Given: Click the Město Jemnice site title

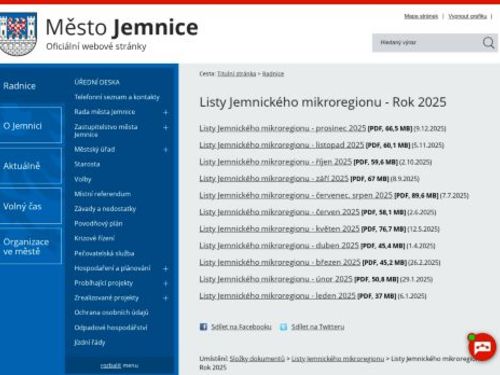Looking at the screenshot, I should (122, 27).
